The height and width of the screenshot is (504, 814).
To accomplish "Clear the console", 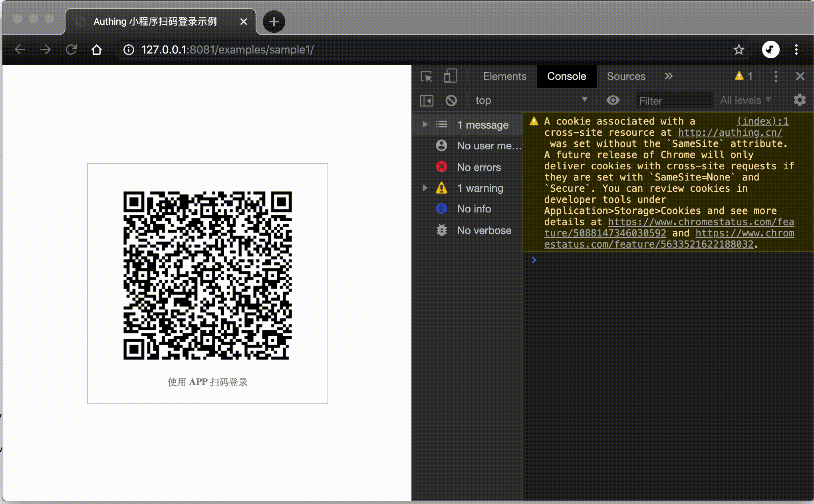I will tap(451, 101).
